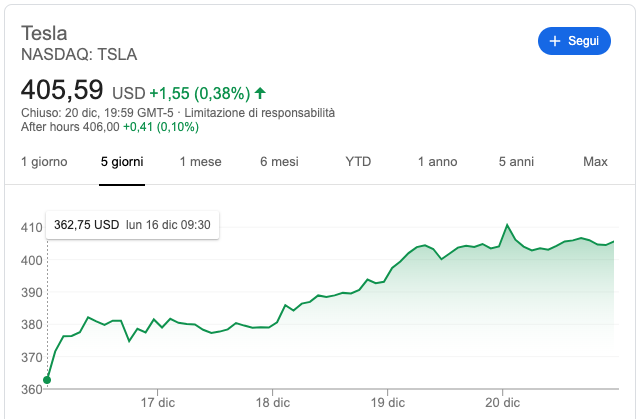Select the 5 giorni tab
The height and width of the screenshot is (419, 636).
coord(122,161)
